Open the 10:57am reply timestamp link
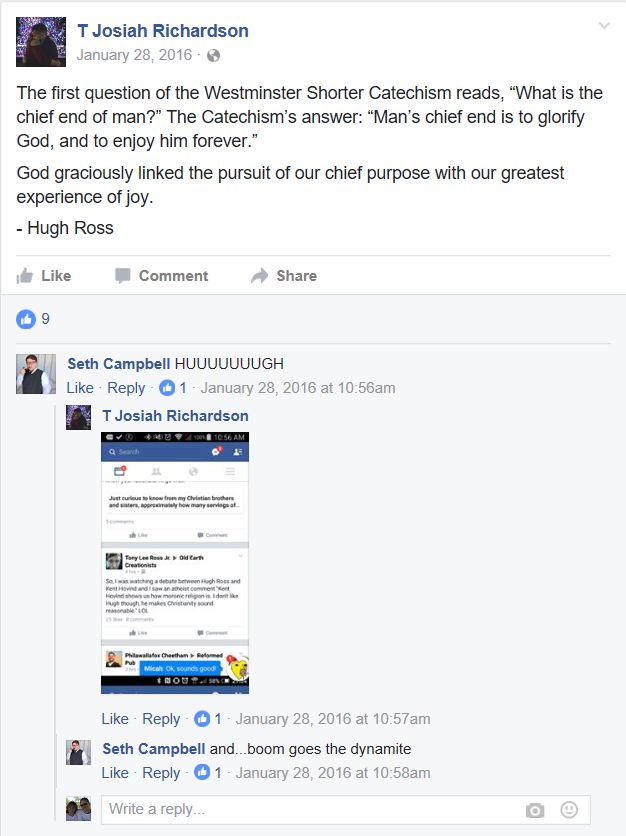 333,719
